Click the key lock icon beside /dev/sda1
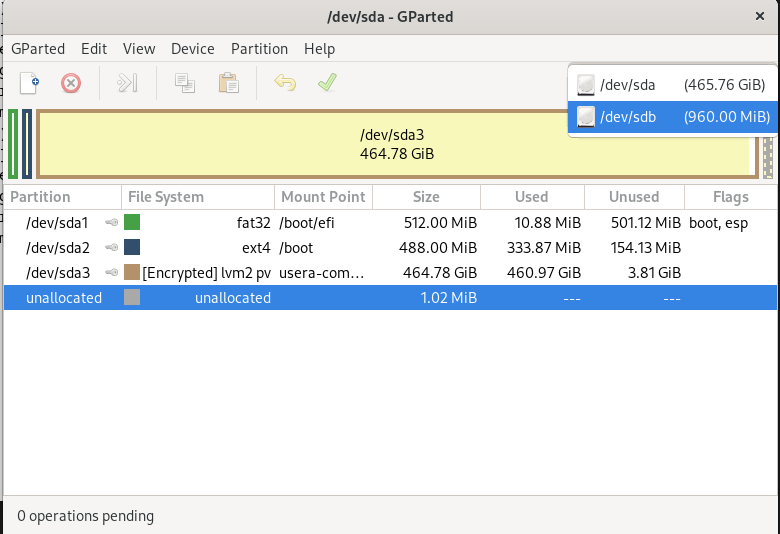Image resolution: width=780 pixels, height=534 pixels. (x=112, y=222)
